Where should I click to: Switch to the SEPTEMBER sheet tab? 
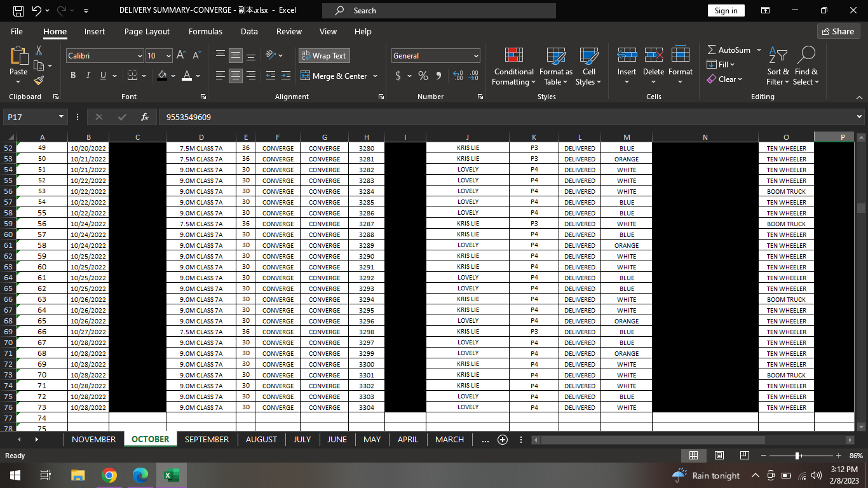(207, 439)
